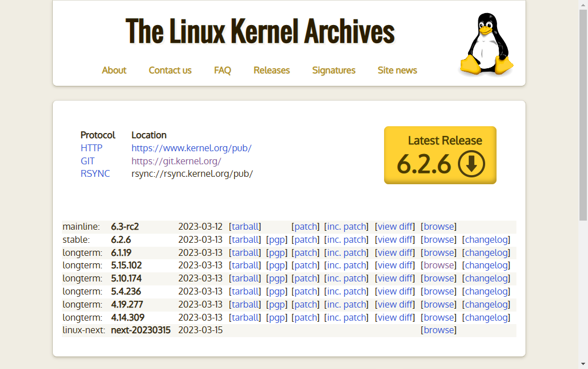Click the HTTP protocol link
588x369 pixels.
click(91, 148)
